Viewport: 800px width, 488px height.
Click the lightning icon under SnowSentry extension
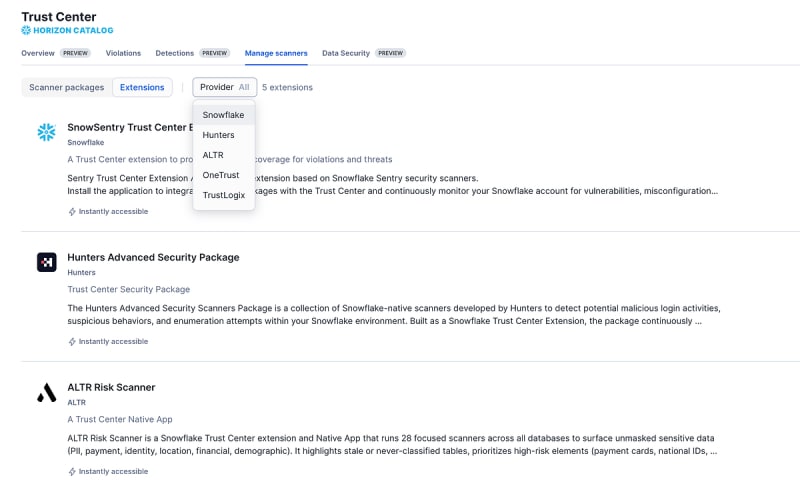72,211
